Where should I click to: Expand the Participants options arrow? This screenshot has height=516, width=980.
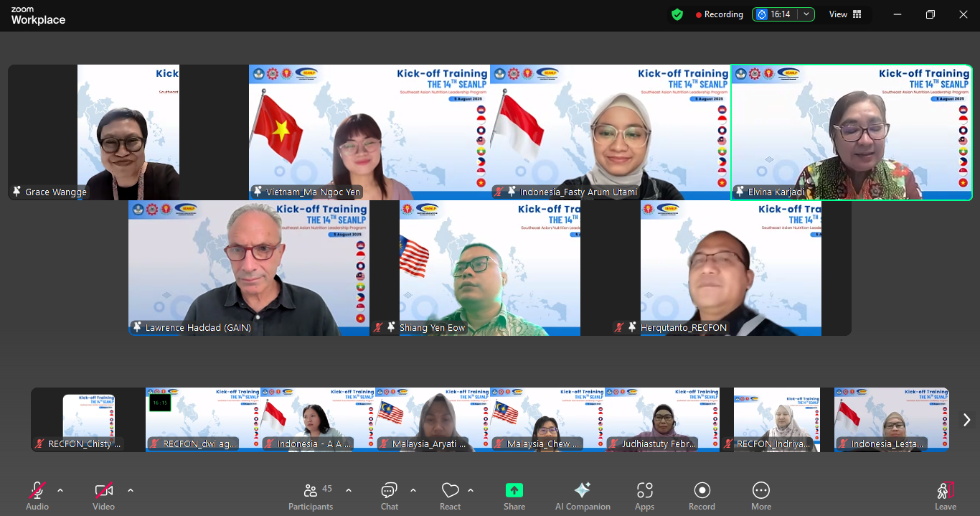349,490
